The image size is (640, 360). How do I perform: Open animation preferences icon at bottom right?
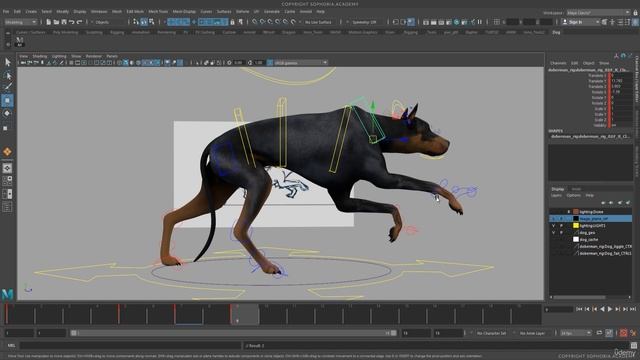pyautogui.click(x=633, y=333)
